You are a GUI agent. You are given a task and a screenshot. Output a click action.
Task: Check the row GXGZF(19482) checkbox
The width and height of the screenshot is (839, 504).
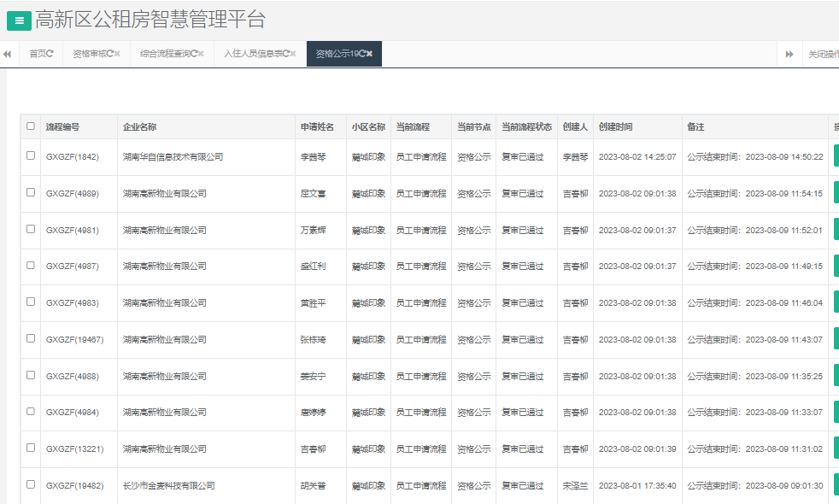31,484
